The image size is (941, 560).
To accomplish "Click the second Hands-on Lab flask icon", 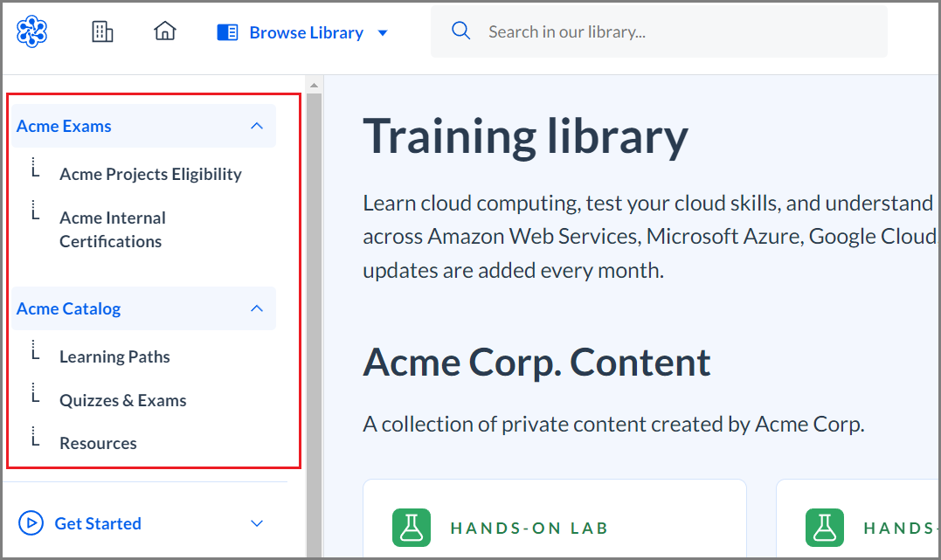I will pos(824,528).
